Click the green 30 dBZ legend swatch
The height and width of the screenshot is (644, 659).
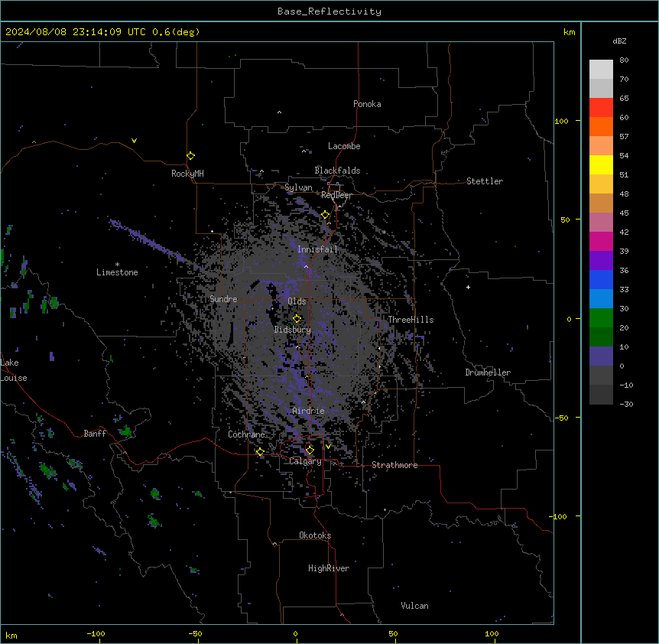pos(601,318)
